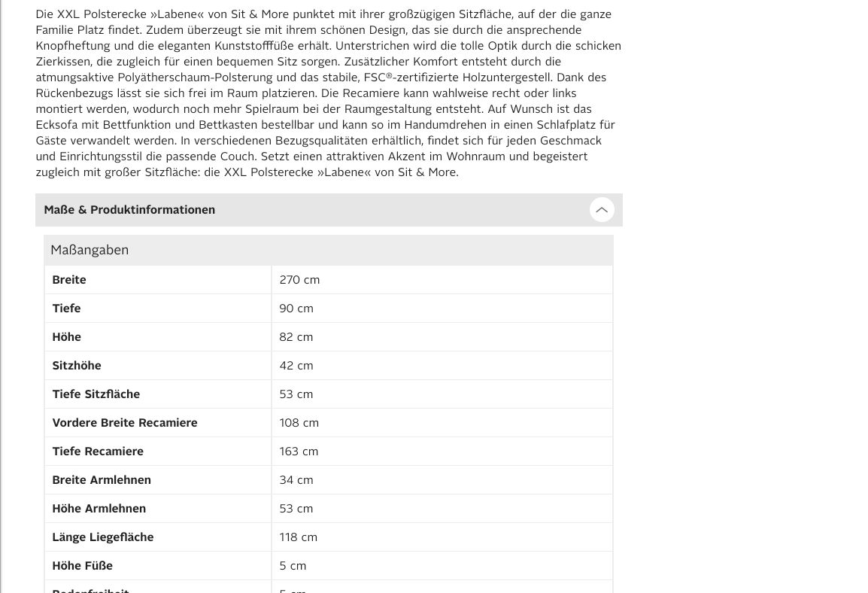Click the 270 cm width value
Image resolution: width=868 pixels, height=593 pixels.
pos(299,280)
